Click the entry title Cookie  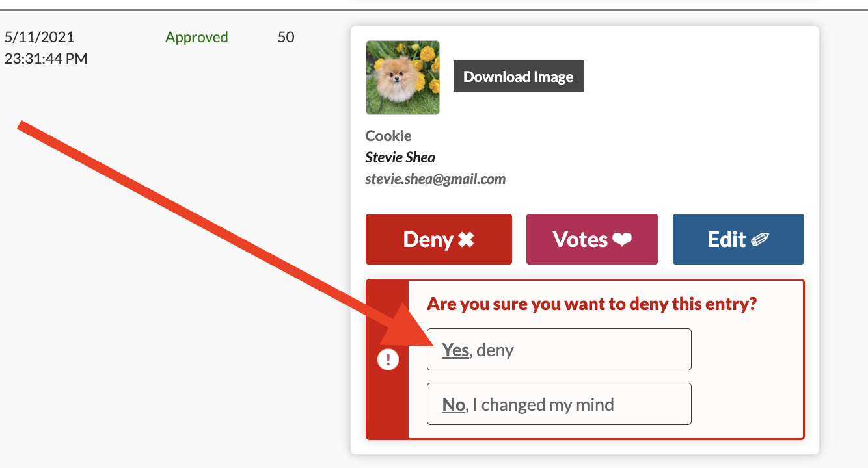(388, 136)
